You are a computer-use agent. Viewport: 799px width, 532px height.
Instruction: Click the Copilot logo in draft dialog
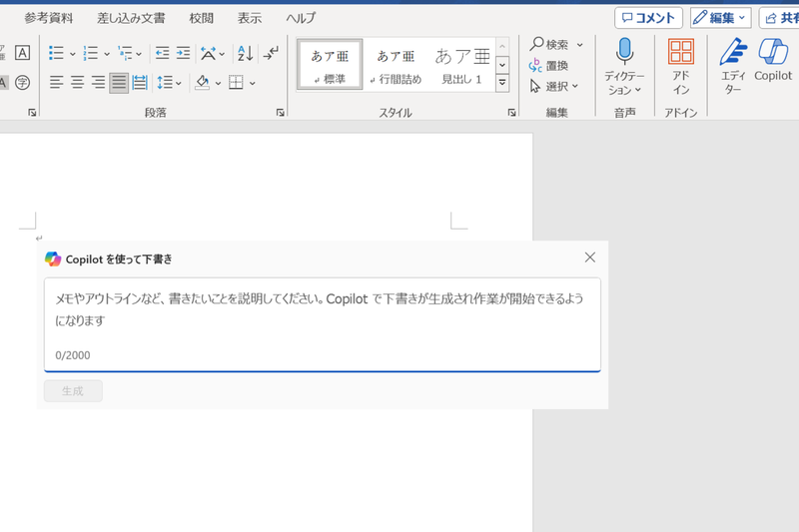(53, 260)
